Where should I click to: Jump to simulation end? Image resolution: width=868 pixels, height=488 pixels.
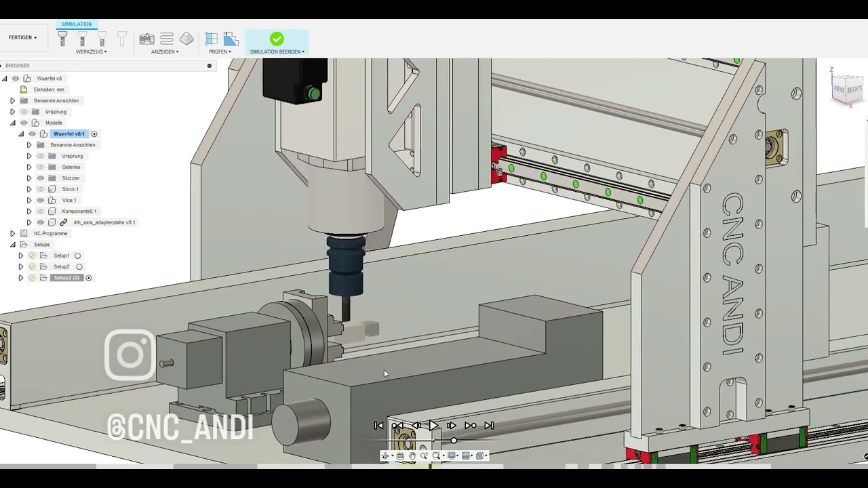[x=489, y=426]
